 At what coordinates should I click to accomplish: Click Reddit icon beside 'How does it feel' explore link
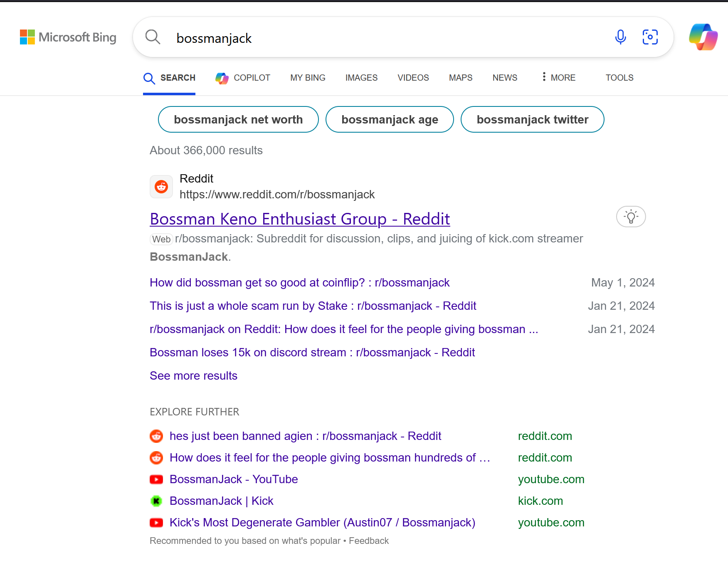coord(156,458)
